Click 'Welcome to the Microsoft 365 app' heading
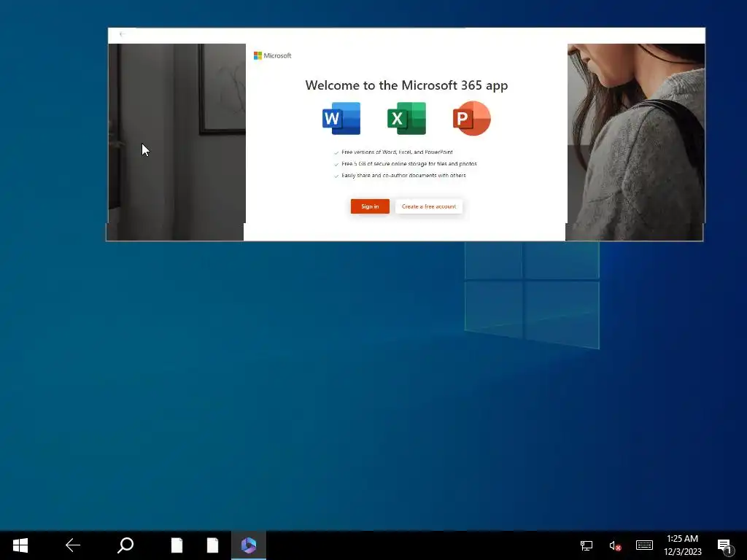Image resolution: width=747 pixels, height=560 pixels. tap(406, 85)
